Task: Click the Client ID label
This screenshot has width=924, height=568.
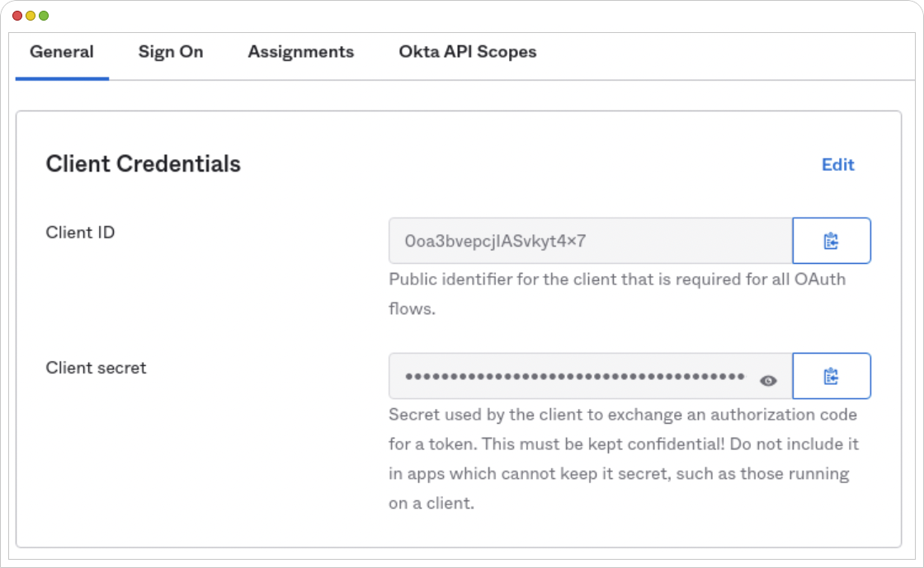Action: pos(80,232)
